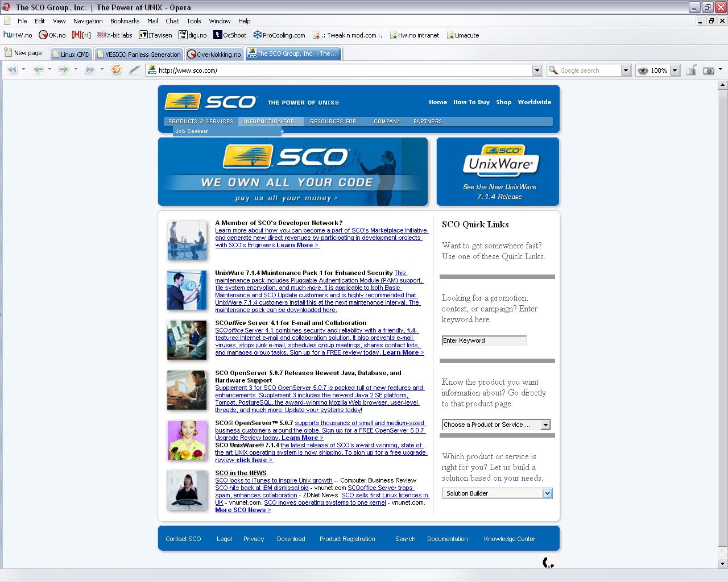The width and height of the screenshot is (728, 582).
Task: Click the We Own All Your Code banner
Action: (x=293, y=172)
